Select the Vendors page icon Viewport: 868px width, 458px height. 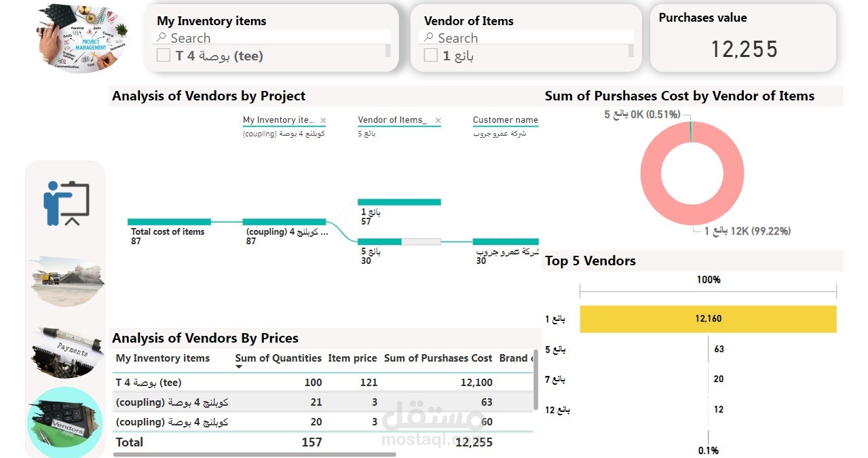point(64,421)
